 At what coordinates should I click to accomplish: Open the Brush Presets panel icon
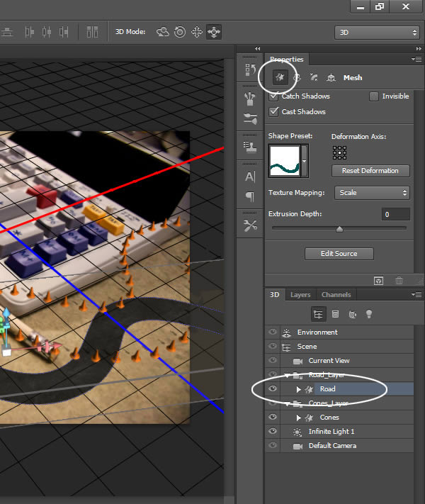(250, 118)
